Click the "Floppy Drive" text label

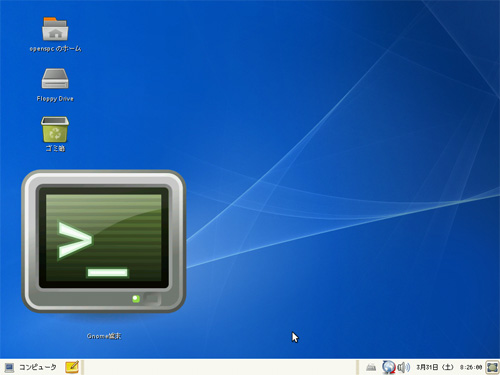click(x=55, y=99)
